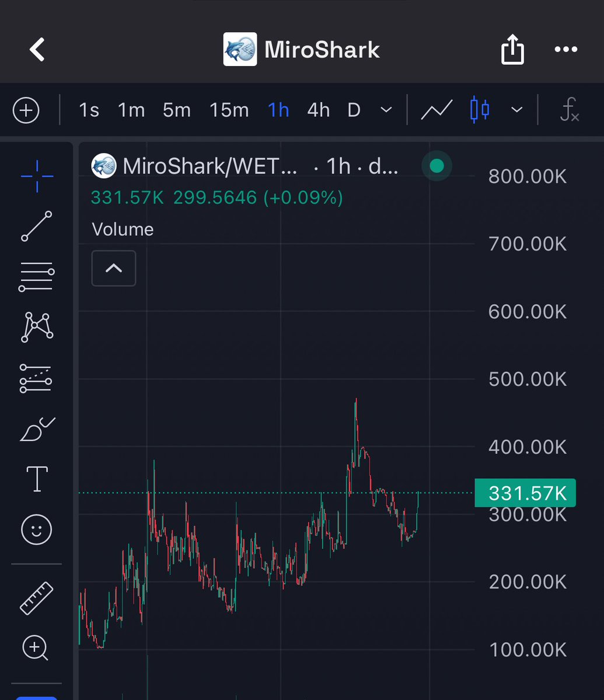The width and height of the screenshot is (604, 700).
Task: Open the projection forecasting tool
Action: coord(36,378)
